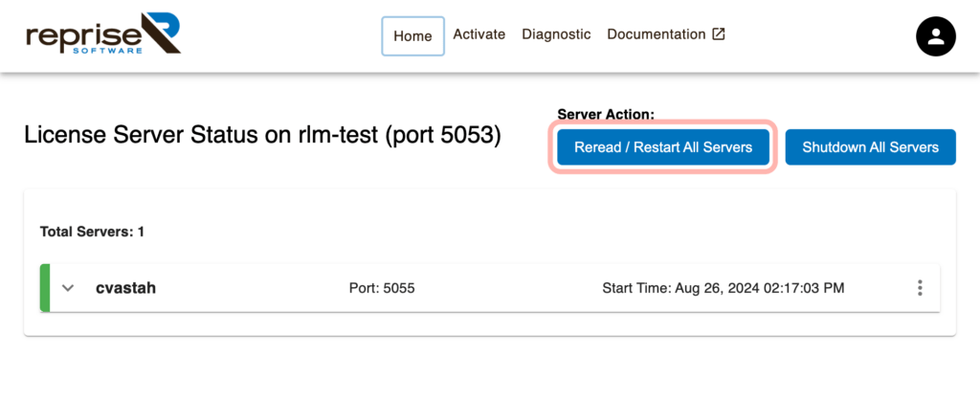Click the Reprise Software logo
Viewport: 980px width, 399px height.
pos(102,34)
